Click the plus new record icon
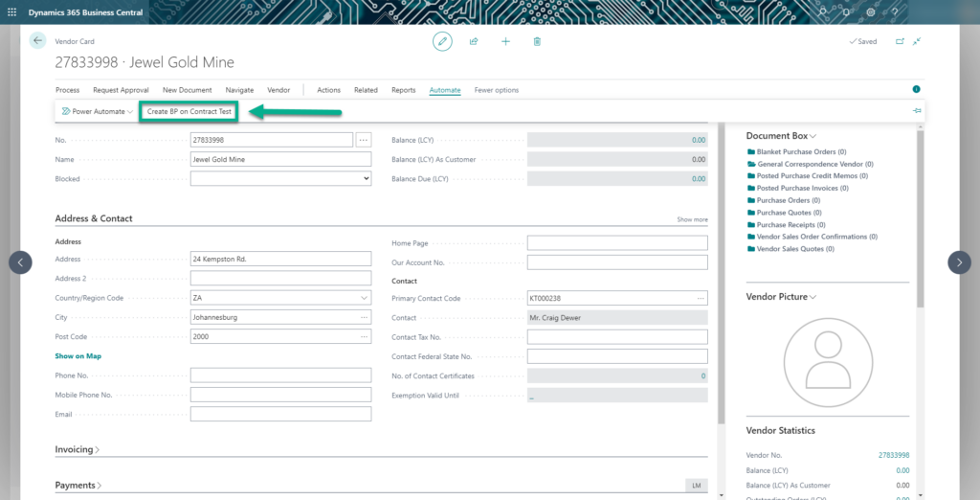Viewport: 980px width, 500px height. [505, 41]
